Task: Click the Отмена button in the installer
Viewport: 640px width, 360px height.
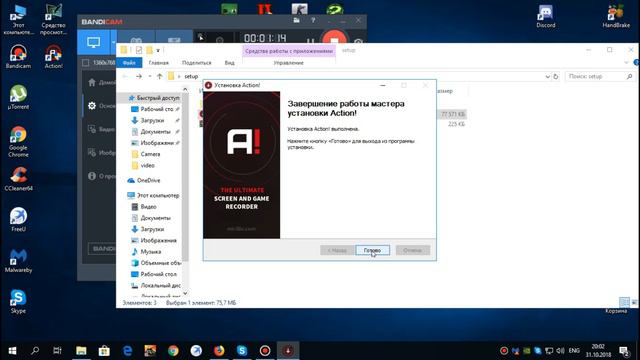Action: pos(413,250)
